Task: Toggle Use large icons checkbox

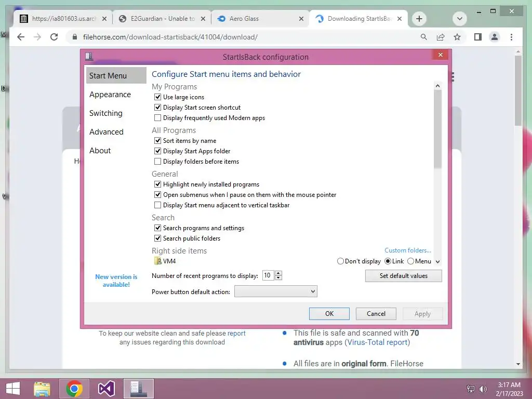Action: (x=157, y=97)
